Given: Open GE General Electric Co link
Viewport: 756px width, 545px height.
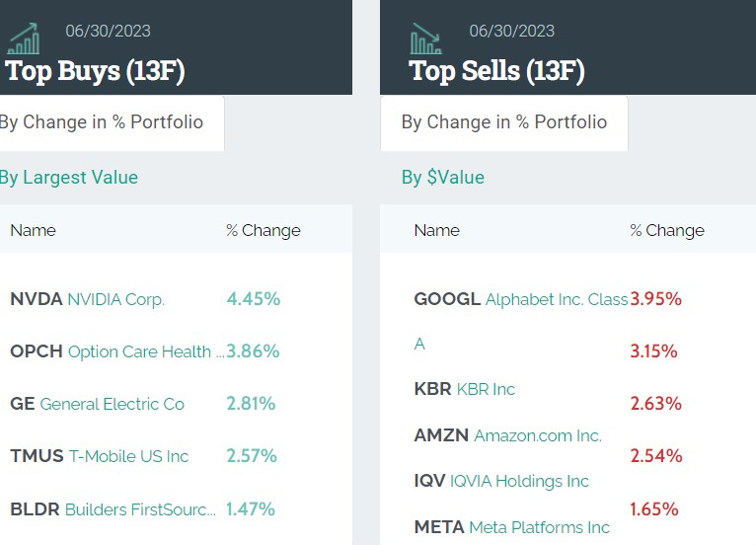Looking at the screenshot, I should 97,404.
